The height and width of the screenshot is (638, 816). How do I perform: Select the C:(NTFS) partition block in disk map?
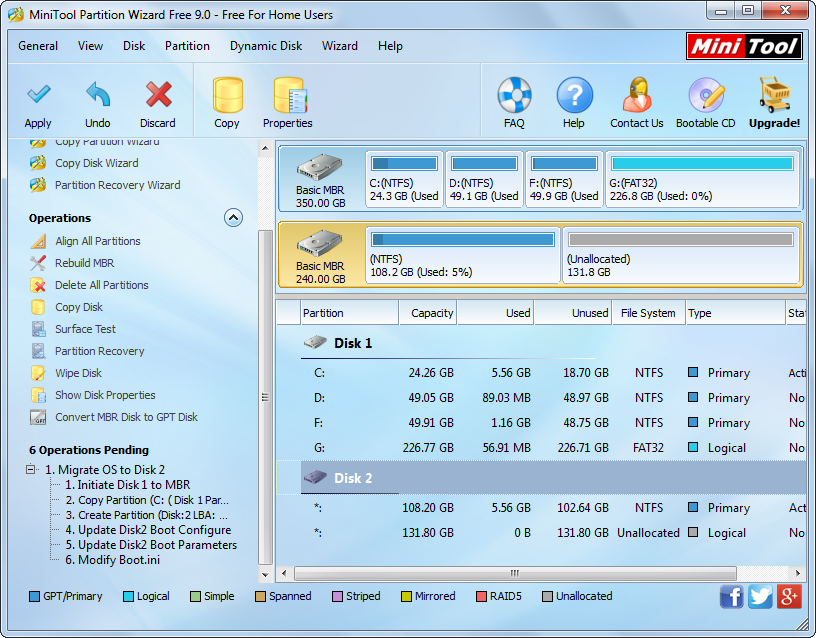[404, 179]
